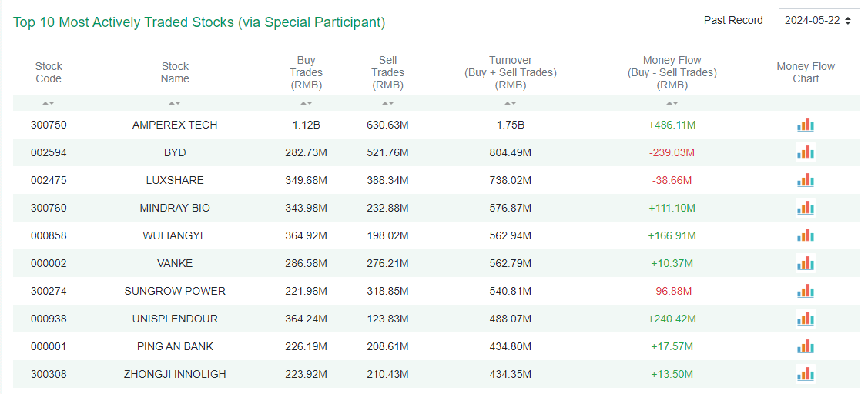The height and width of the screenshot is (394, 868).
Task: Click the Sell Trades (RMB) header
Action: (x=387, y=72)
